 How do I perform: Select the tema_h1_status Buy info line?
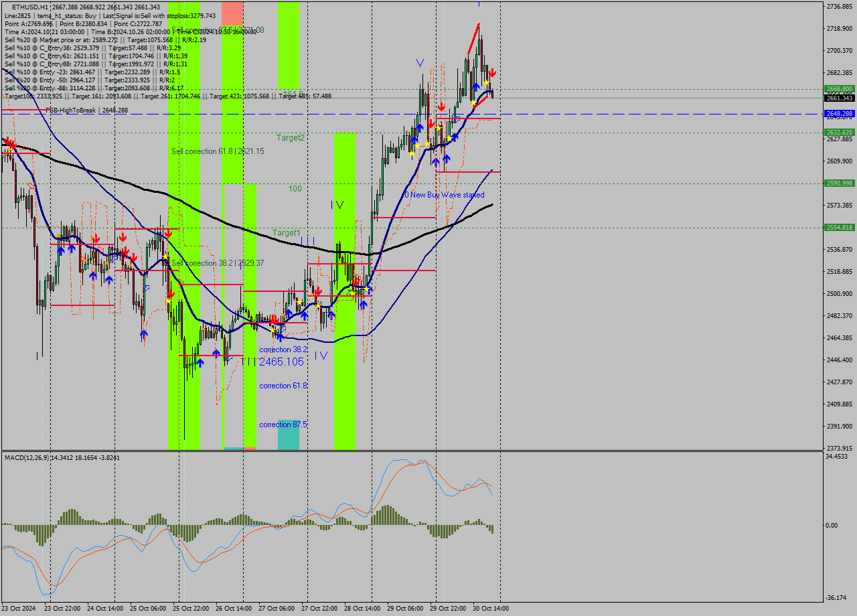(x=110, y=15)
